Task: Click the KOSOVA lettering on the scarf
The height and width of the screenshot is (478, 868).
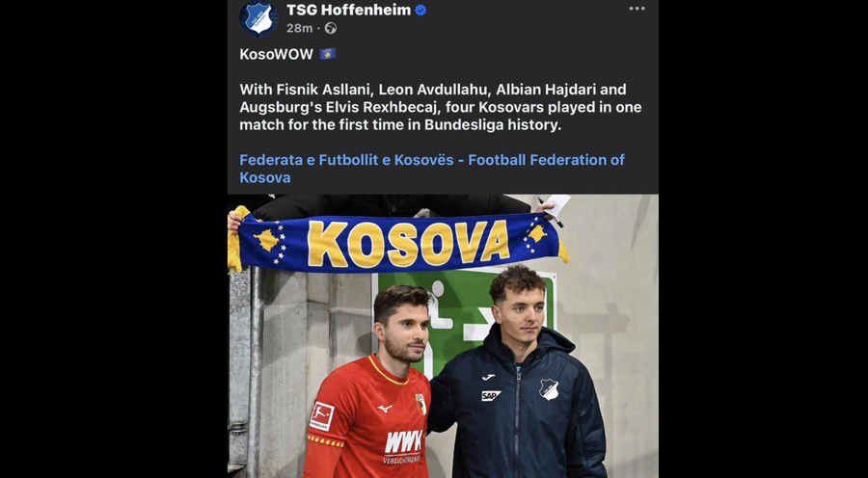Action: [x=408, y=244]
